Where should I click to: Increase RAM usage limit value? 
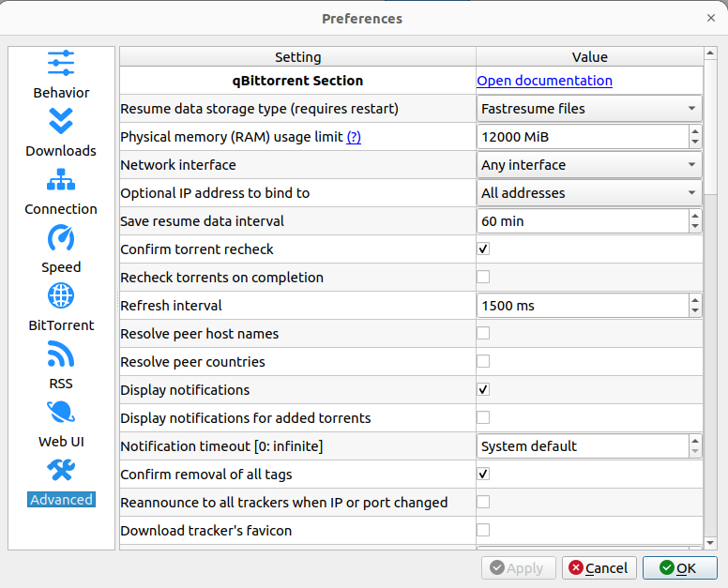pos(695,131)
